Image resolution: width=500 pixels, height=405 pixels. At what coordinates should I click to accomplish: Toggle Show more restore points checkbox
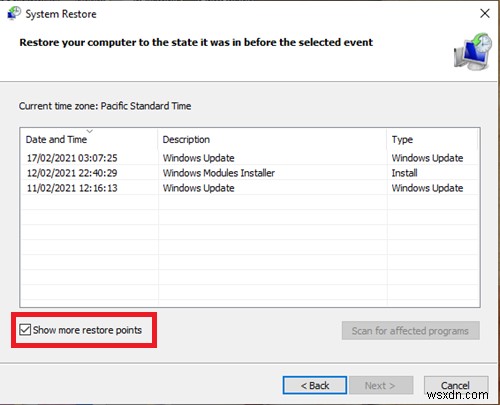[25, 330]
